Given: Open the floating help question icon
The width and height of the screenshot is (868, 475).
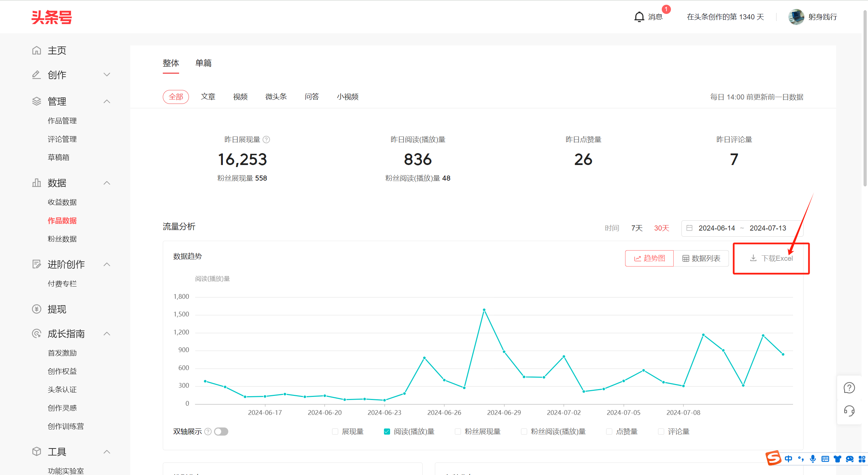Looking at the screenshot, I should point(849,388).
